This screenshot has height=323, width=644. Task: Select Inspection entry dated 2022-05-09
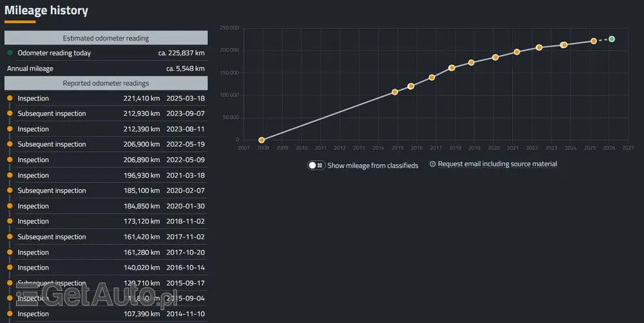click(x=106, y=160)
